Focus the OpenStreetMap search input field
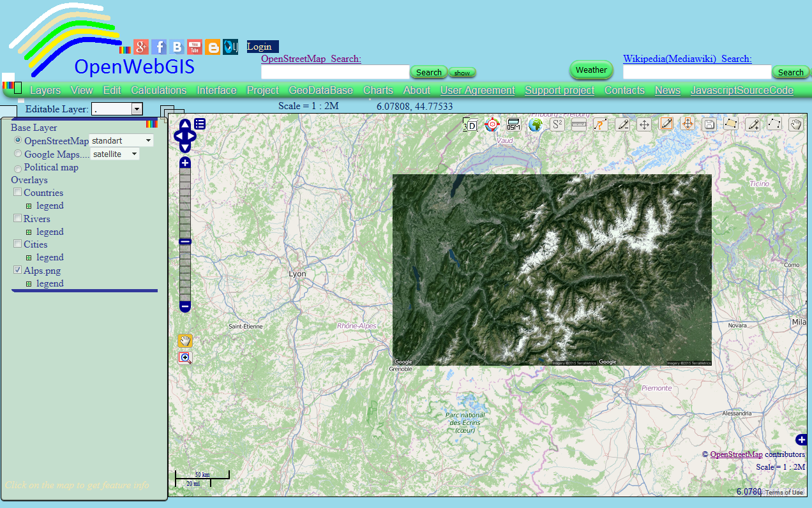The image size is (812, 508). point(335,72)
